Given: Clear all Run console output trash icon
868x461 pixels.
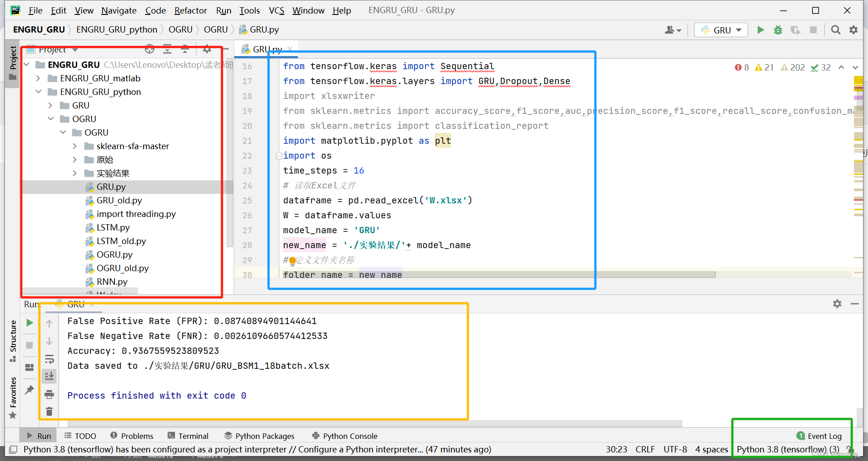Looking at the screenshot, I should tap(49, 411).
